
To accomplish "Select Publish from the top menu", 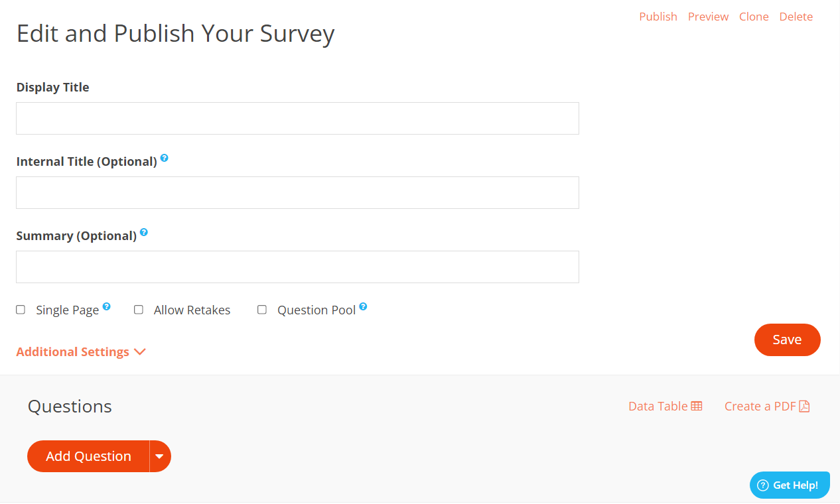I will coord(658,16).
